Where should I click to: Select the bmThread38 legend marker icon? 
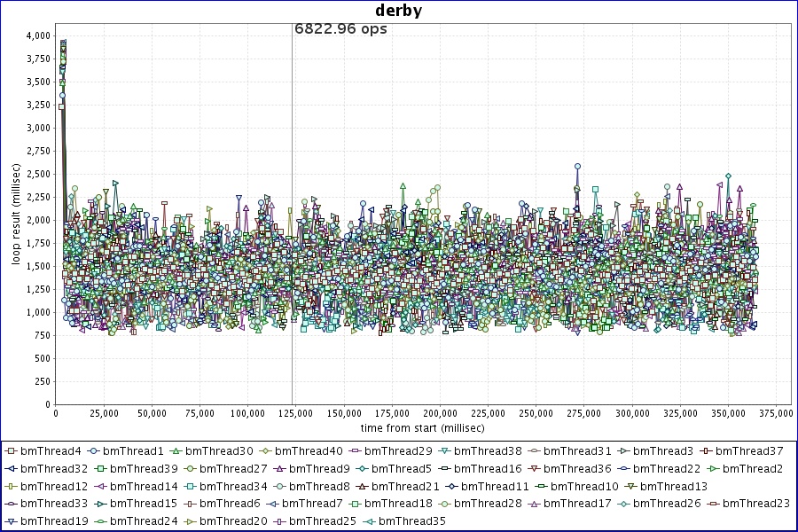click(444, 451)
